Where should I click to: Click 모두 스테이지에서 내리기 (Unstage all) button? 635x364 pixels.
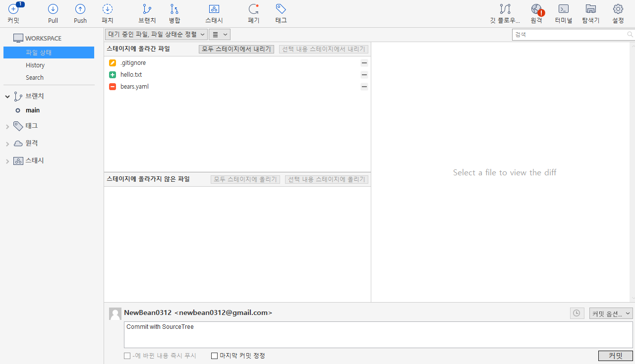click(236, 49)
